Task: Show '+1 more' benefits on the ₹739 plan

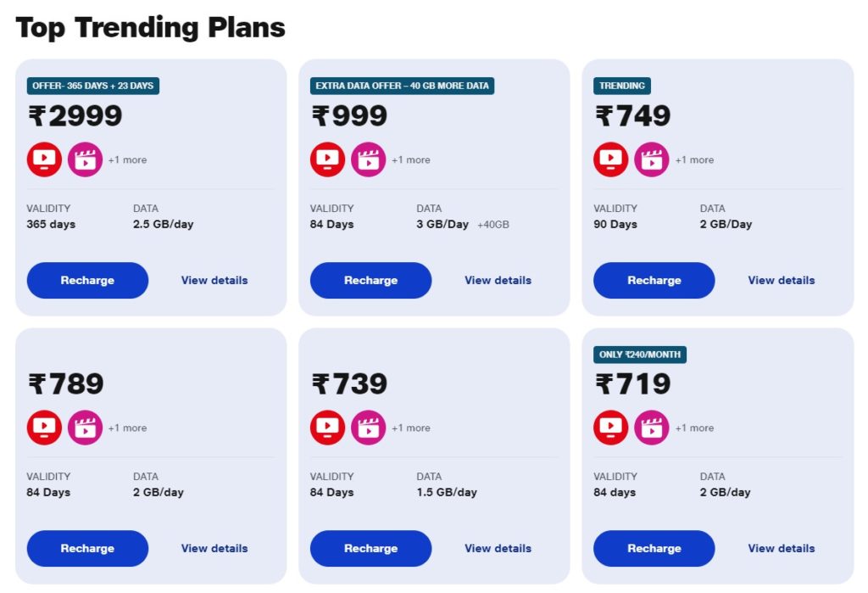Action: pyautogui.click(x=410, y=428)
